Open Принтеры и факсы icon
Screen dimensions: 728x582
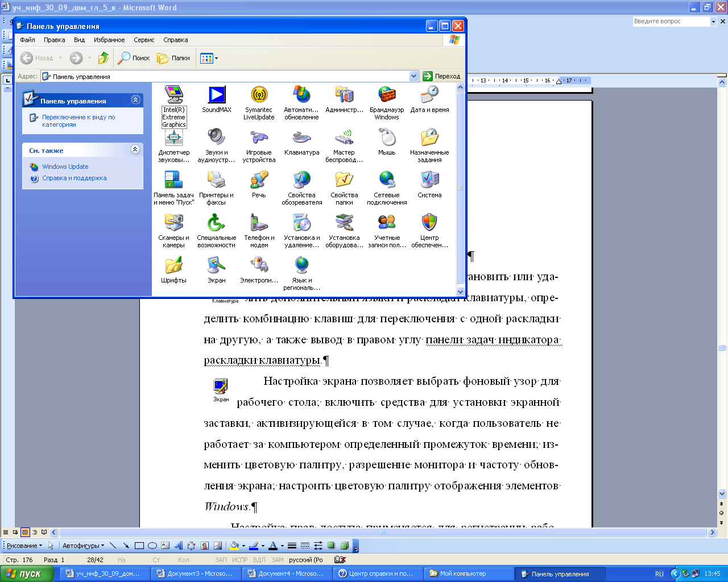216,180
